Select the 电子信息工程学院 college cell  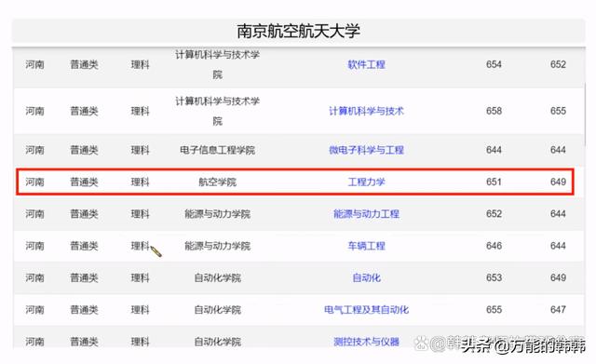pyautogui.click(x=217, y=150)
